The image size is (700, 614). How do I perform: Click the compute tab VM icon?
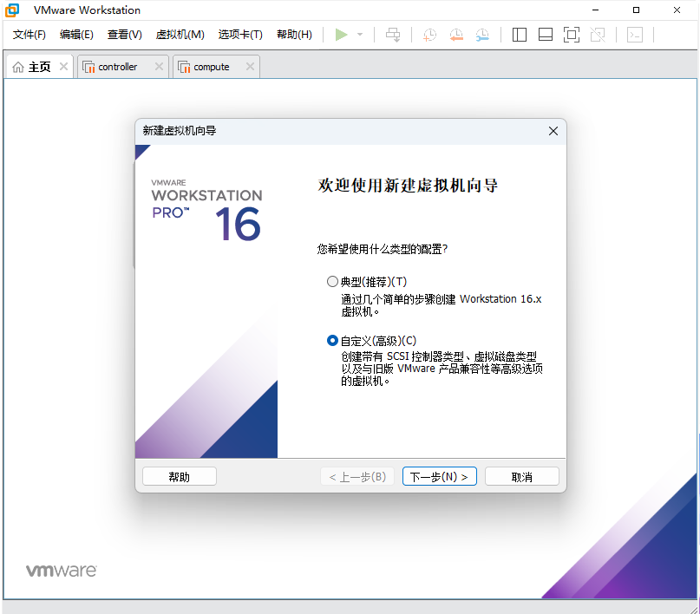coord(184,67)
